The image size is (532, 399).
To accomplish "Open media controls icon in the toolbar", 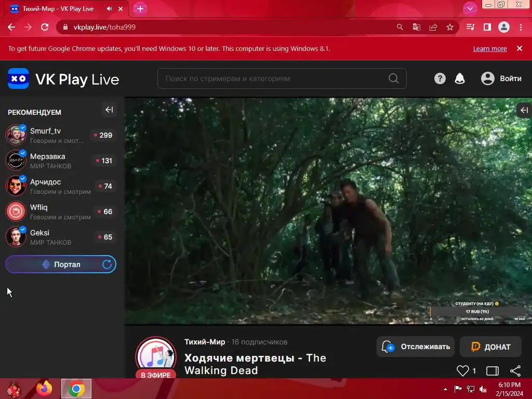I will [470, 27].
